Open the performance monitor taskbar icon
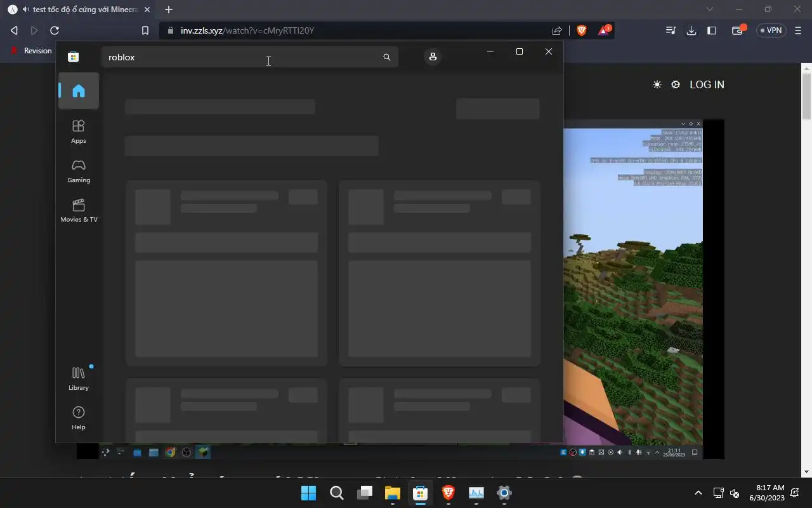812x508 pixels. (476, 493)
